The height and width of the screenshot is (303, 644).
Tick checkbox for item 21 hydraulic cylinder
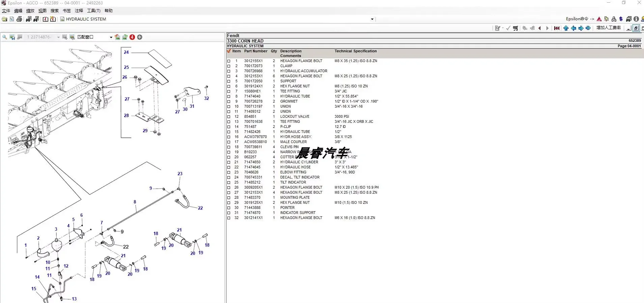coord(229,162)
